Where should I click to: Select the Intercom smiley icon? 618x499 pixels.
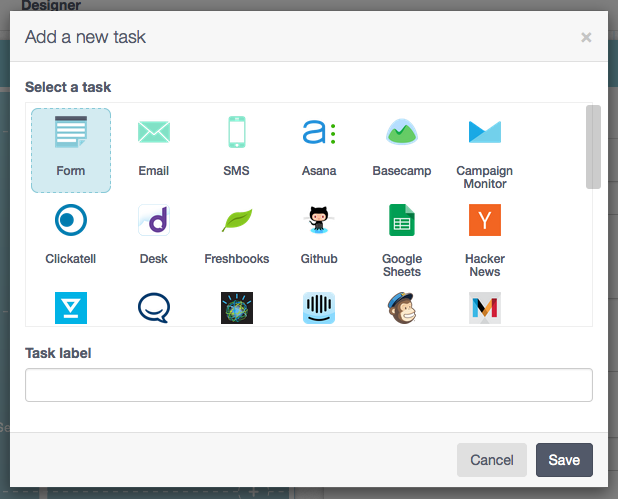[319, 308]
